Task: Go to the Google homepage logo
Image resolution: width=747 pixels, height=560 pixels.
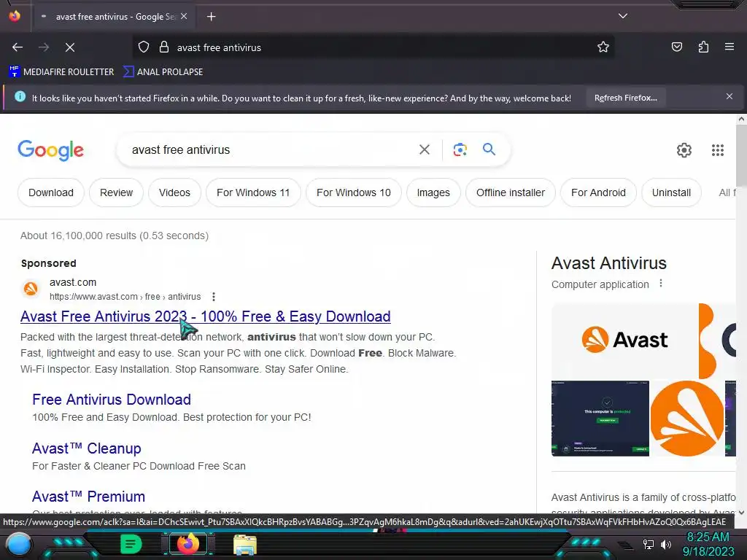Action: 50,150
